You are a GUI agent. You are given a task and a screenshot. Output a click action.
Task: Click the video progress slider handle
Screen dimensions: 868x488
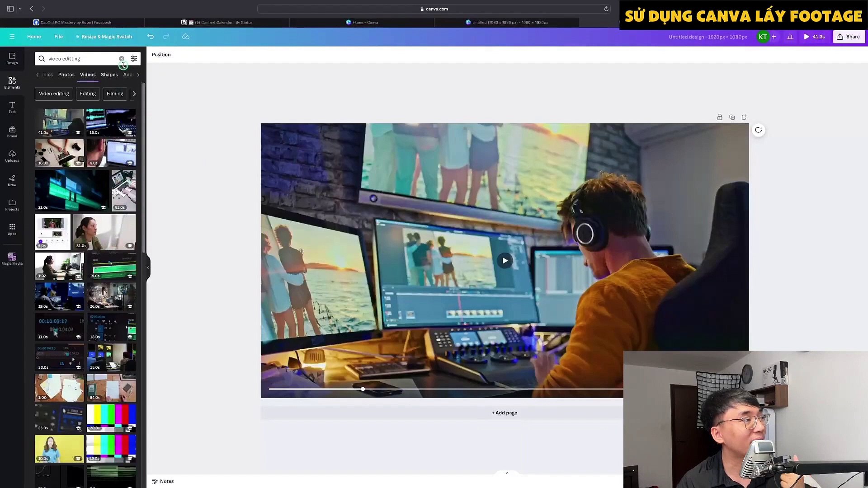click(x=363, y=389)
